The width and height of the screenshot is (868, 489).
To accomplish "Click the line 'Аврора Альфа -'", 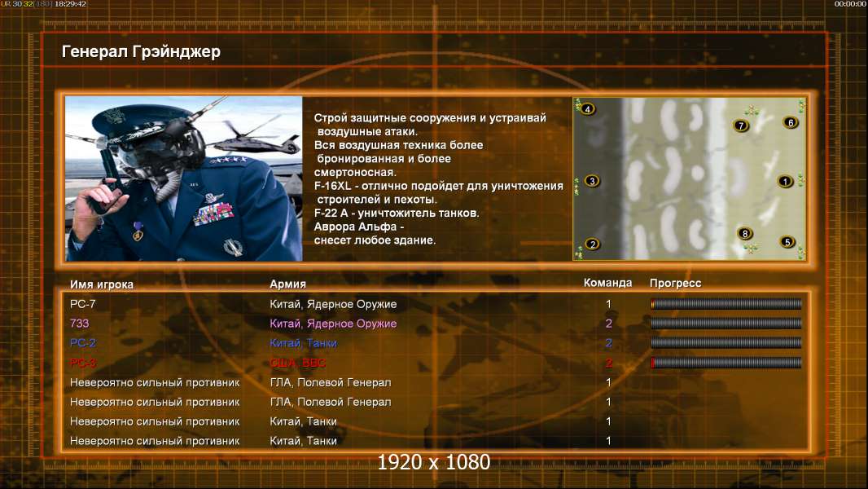I will [359, 227].
